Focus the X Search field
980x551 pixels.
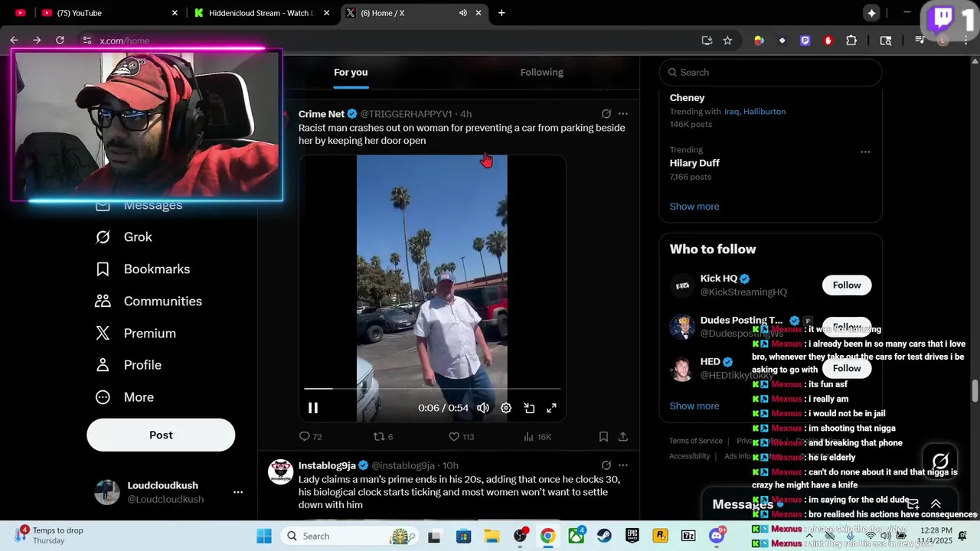(770, 73)
